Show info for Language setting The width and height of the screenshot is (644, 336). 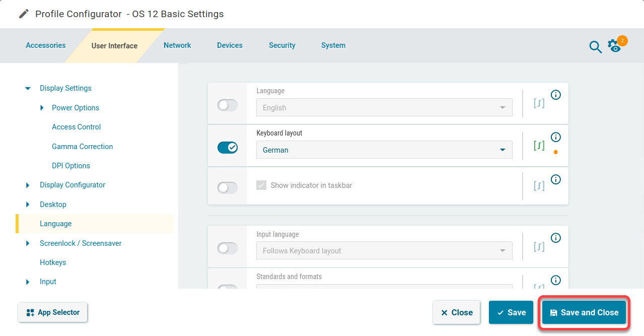(556, 95)
